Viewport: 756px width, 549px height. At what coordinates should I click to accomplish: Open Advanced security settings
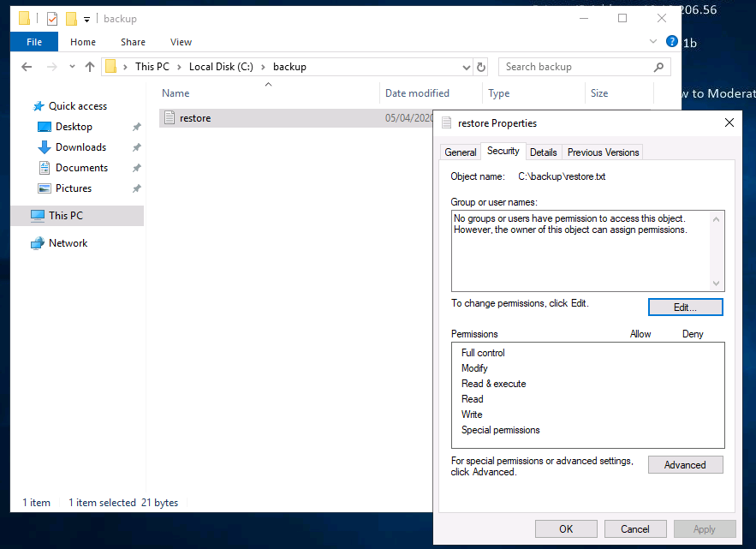(685, 464)
